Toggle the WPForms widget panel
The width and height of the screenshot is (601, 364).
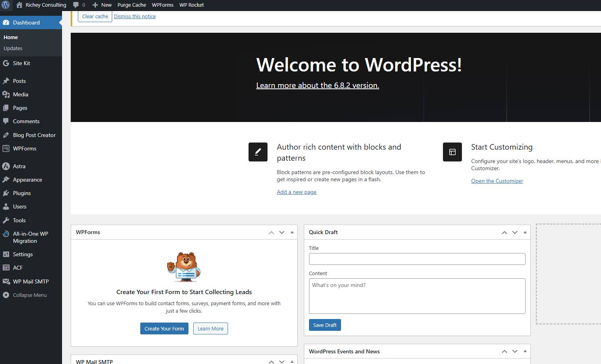pos(292,232)
